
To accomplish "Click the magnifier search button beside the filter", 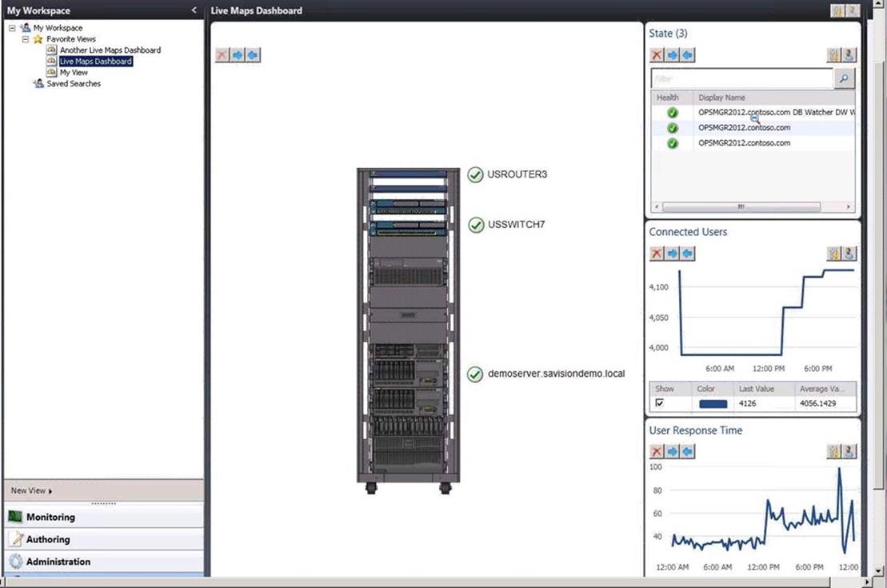I will pos(844,78).
